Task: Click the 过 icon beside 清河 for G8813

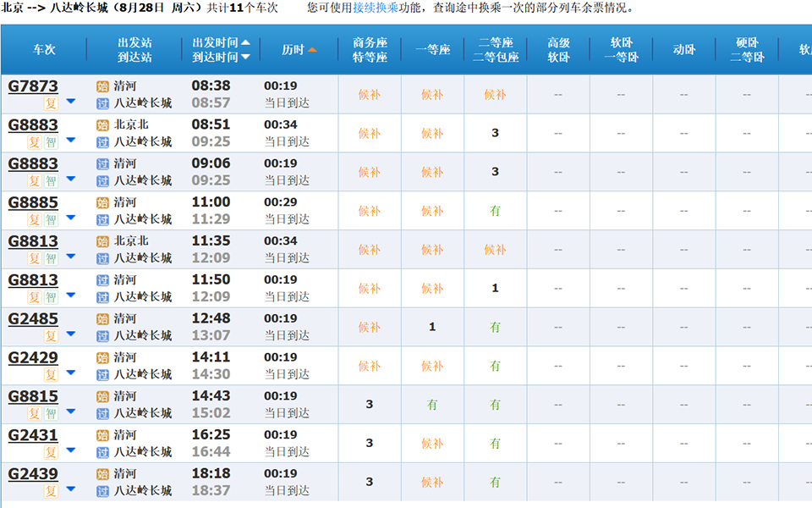Action: coord(102,279)
